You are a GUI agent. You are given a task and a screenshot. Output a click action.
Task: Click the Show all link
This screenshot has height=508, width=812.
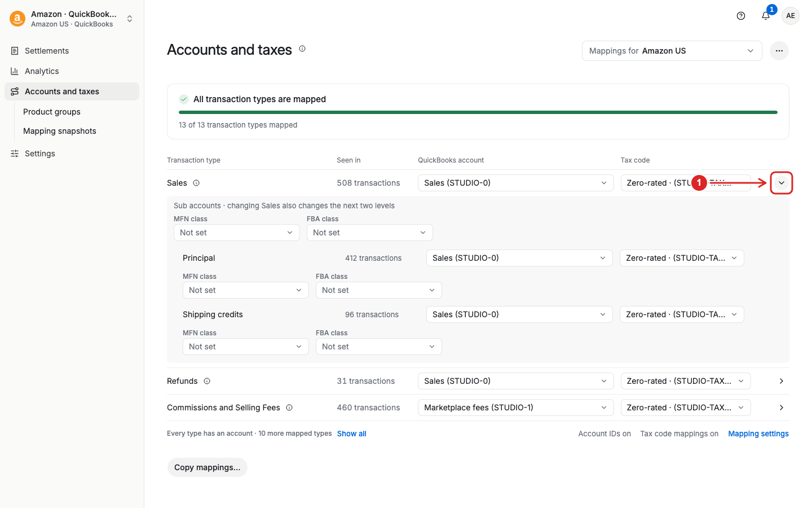click(352, 433)
